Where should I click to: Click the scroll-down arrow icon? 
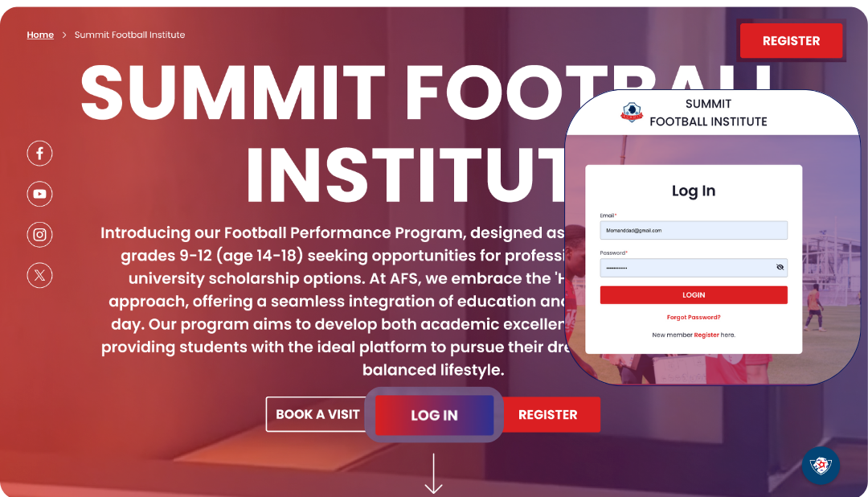pyautogui.click(x=433, y=474)
